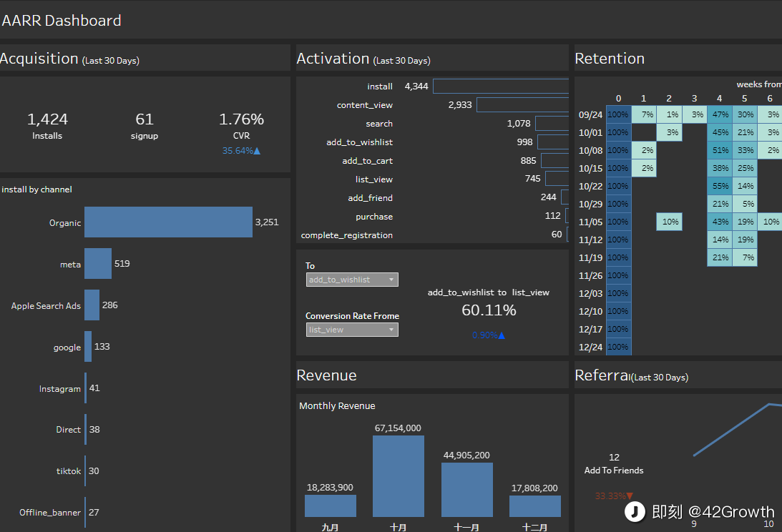Expand the list_view conversion rate dropdown
782x532 pixels.
pyautogui.click(x=352, y=330)
